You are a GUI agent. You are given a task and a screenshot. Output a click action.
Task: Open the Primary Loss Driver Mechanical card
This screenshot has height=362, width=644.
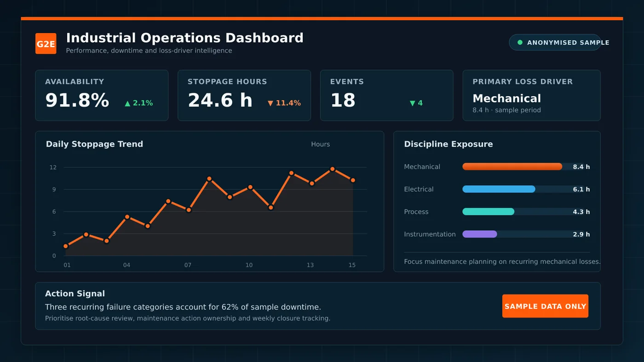coord(532,96)
